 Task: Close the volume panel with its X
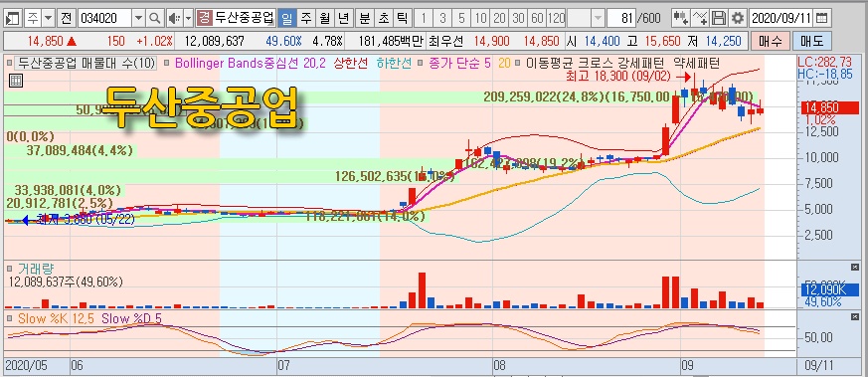[x=855, y=267]
